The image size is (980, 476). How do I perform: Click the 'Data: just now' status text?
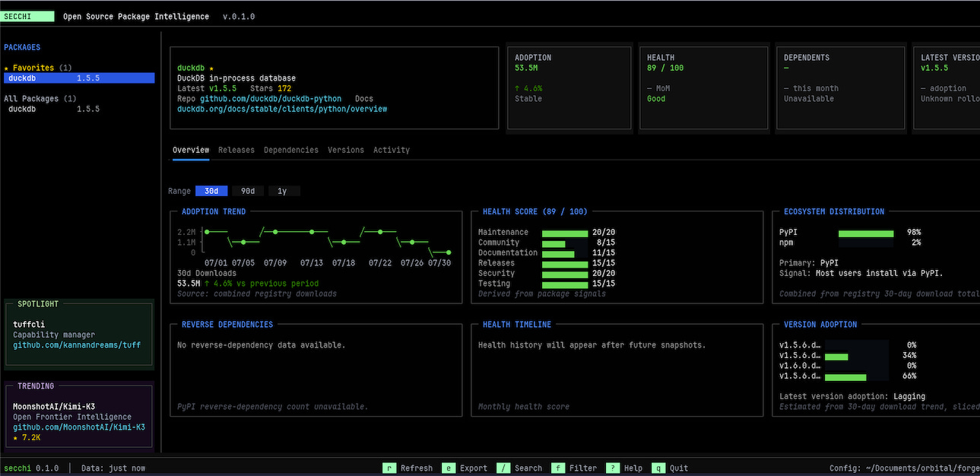point(113,468)
